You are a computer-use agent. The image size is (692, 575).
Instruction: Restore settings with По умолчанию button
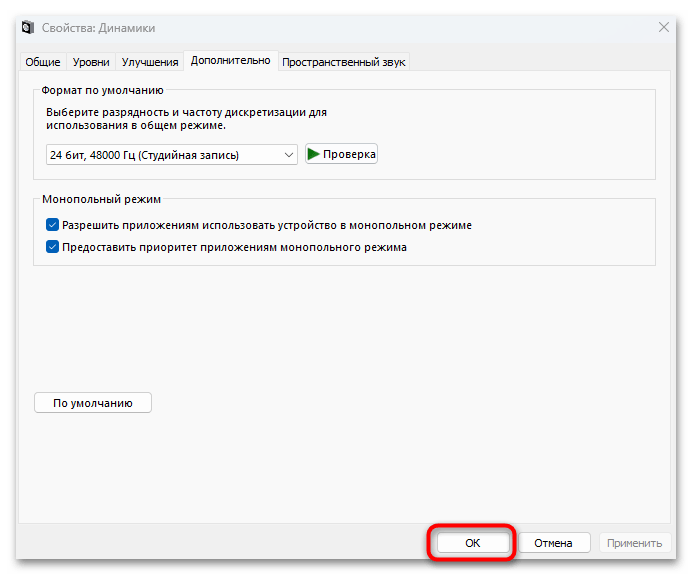[93, 403]
